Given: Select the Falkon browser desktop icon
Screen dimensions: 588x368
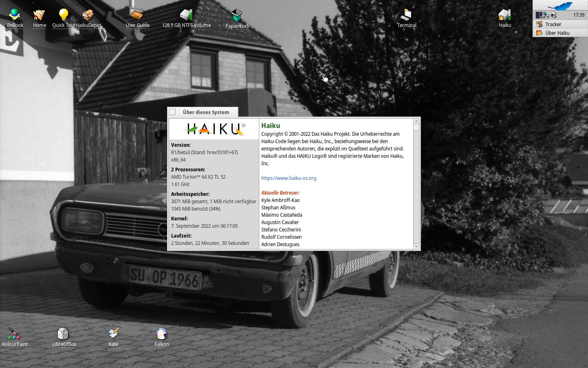Looking at the screenshot, I should (162, 334).
